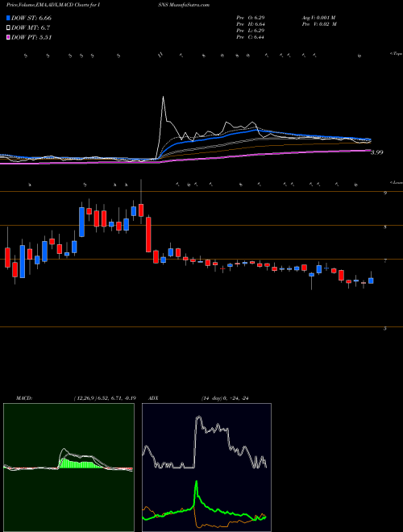Viewport: 403px width, 532px height.
Task: Click the 'Pre L: 6.29' value
Action: tap(251, 31)
